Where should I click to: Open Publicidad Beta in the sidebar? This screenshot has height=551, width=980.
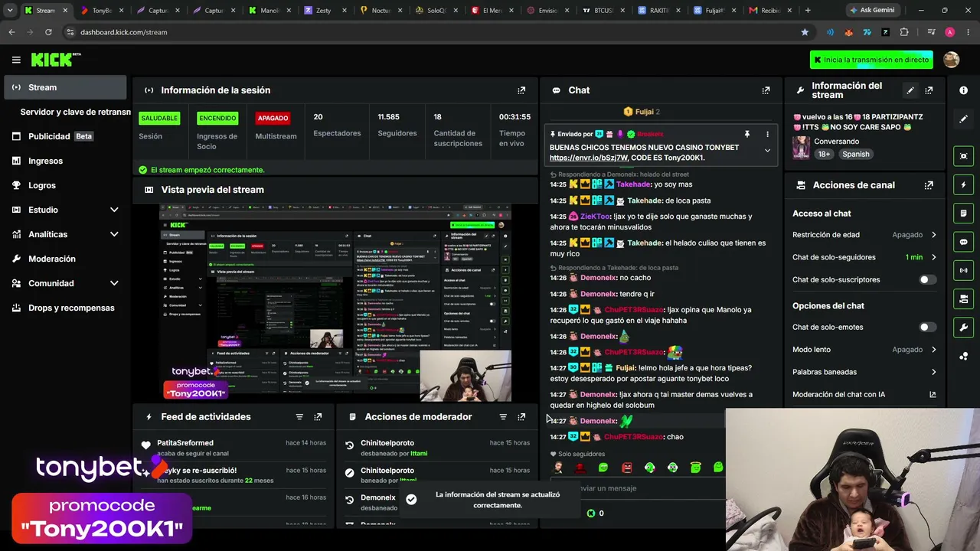66,136
